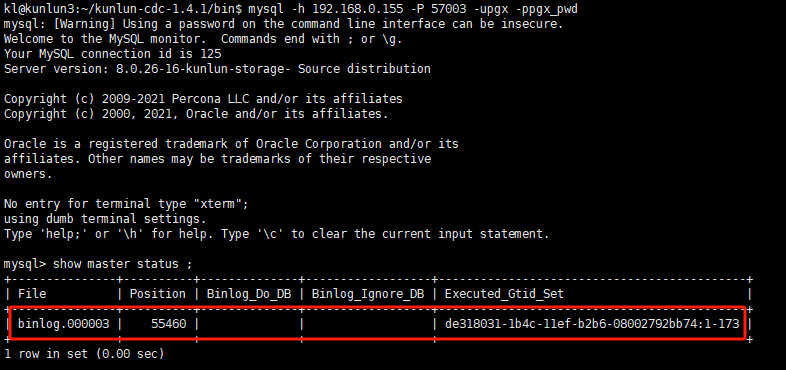786x370 pixels.
Task: Click the GTID set value de318031
Action: pyautogui.click(x=592, y=324)
